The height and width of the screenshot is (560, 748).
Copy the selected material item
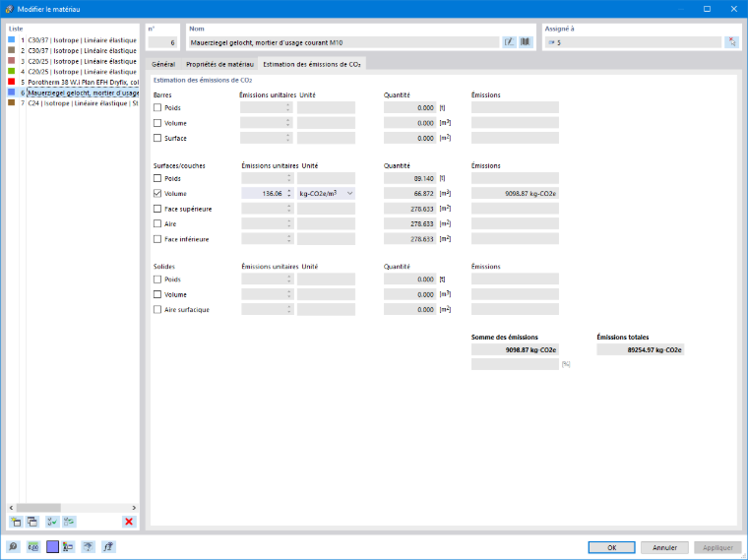pos(32,522)
